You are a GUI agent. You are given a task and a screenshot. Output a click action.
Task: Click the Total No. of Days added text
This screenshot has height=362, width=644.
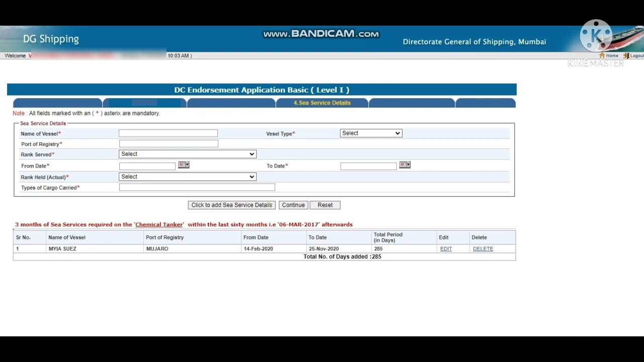click(x=342, y=256)
